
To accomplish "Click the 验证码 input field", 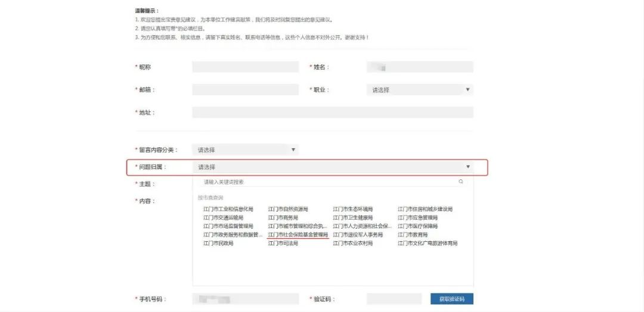I will (394, 299).
